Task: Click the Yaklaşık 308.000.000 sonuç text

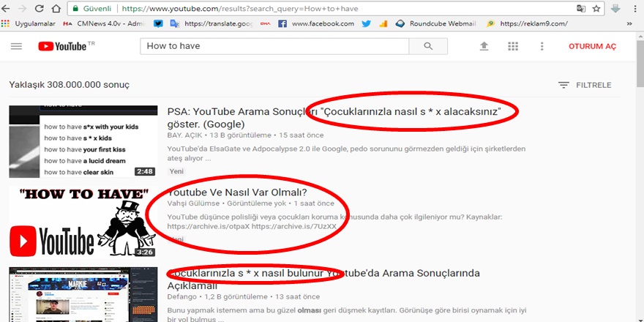Action: click(69, 85)
